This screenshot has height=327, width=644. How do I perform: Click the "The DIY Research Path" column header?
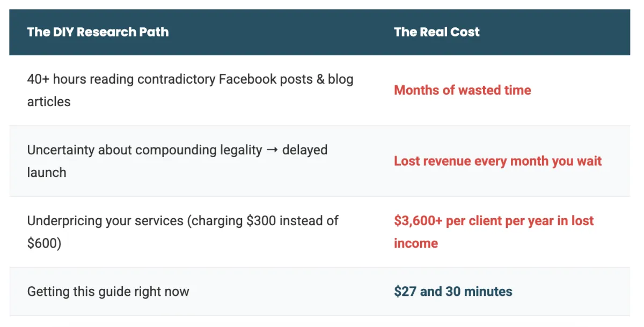coord(98,32)
